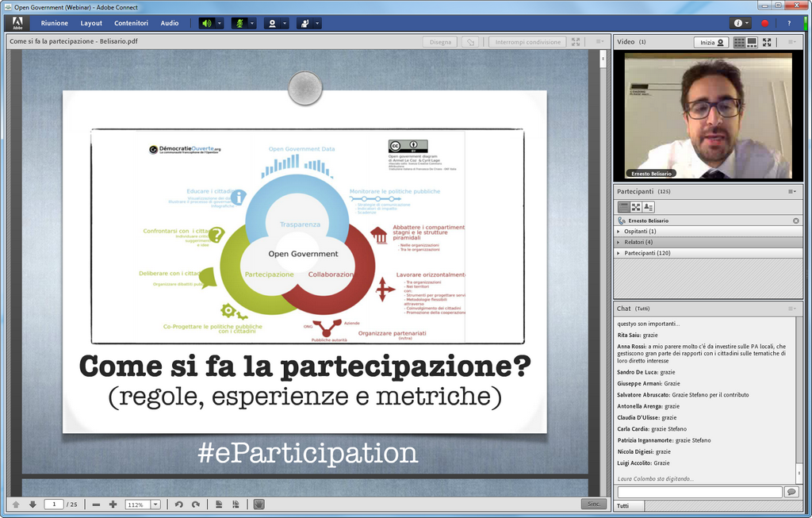
Task: Open the Contenitori menu
Action: coord(131,23)
